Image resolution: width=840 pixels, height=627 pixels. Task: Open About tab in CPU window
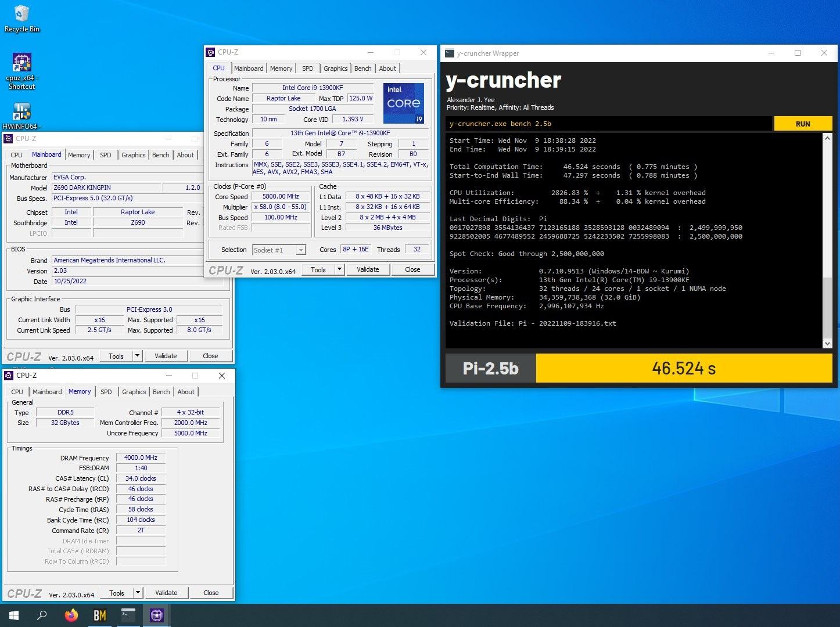tap(387, 69)
